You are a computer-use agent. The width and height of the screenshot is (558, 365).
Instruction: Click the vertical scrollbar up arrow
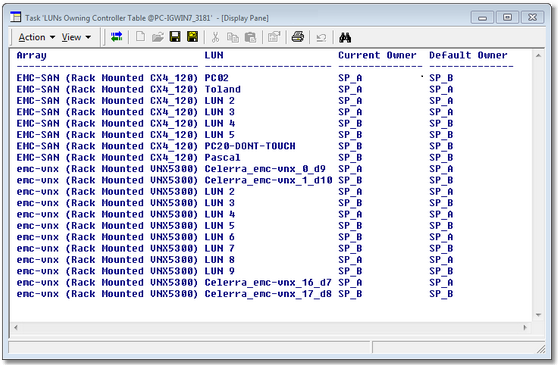[538, 55]
